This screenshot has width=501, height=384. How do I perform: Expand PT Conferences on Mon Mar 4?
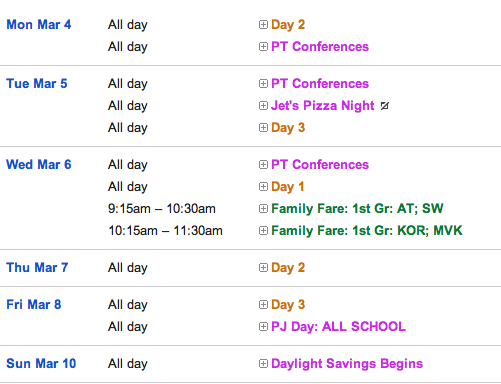pyautogui.click(x=263, y=47)
